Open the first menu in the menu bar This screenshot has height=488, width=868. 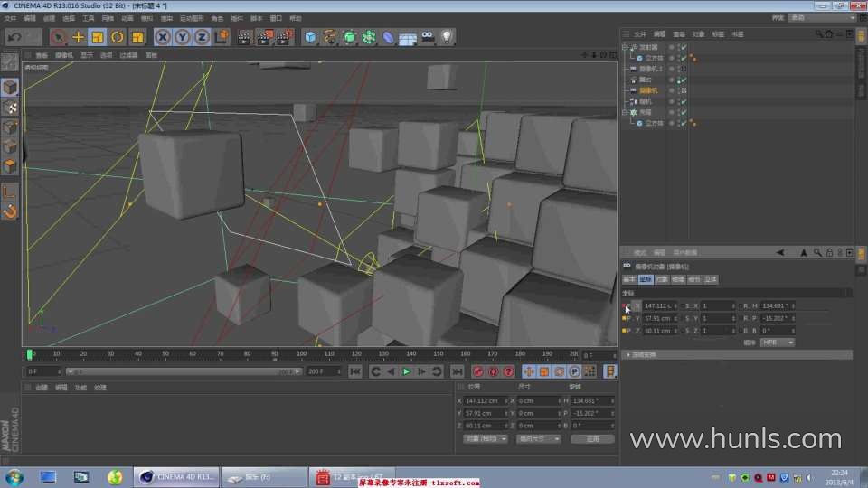pyautogui.click(x=11, y=18)
